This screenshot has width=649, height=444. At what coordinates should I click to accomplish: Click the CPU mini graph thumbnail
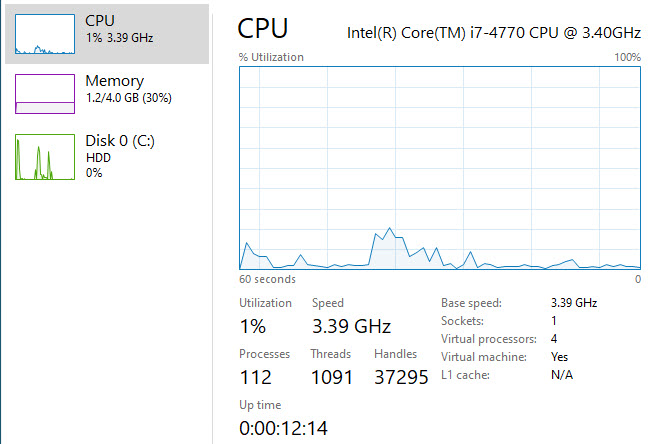point(45,34)
